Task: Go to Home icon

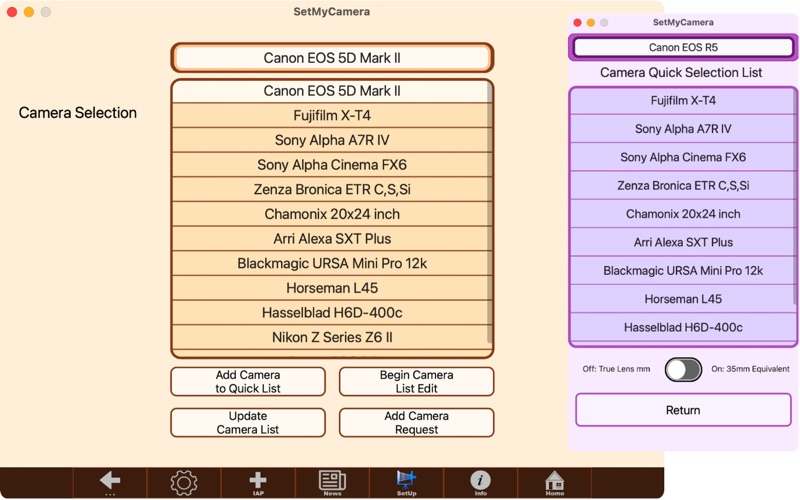Action: tap(554, 482)
